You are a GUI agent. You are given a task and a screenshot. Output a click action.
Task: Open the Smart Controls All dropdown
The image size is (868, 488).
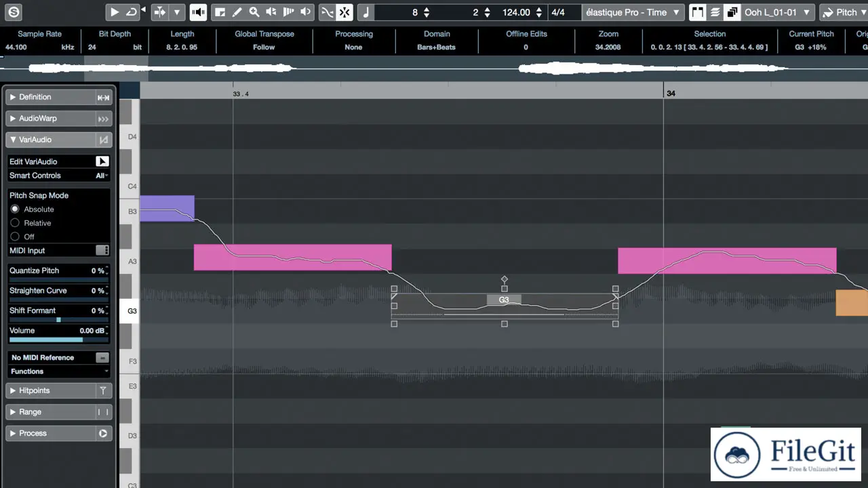coord(102,176)
